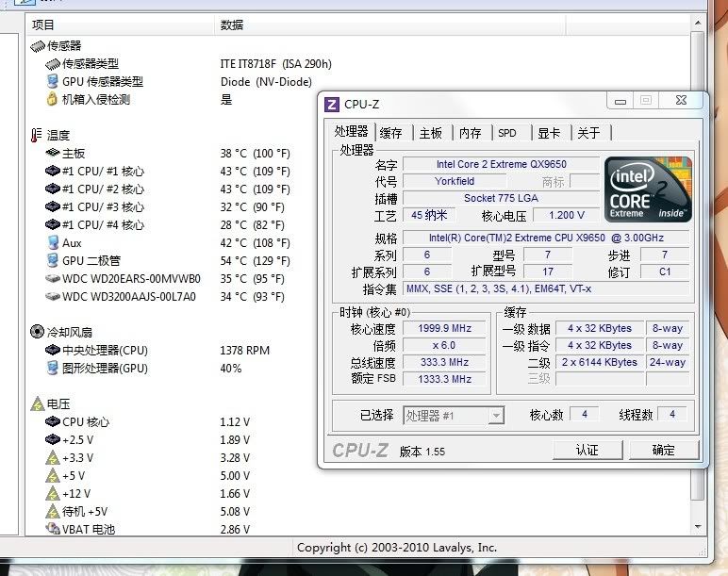The height and width of the screenshot is (576, 728).
Task: Click the sensor list scroll-down arrow
Action: click(698, 526)
